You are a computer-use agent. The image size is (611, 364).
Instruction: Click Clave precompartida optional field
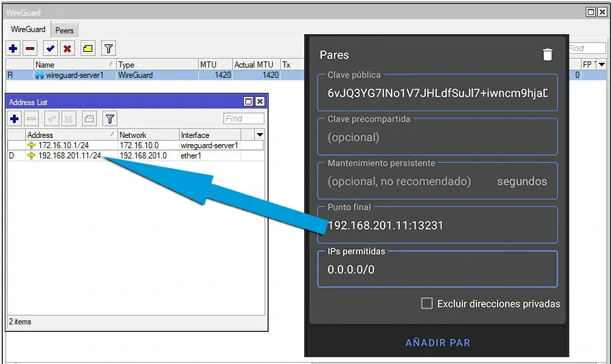click(437, 137)
